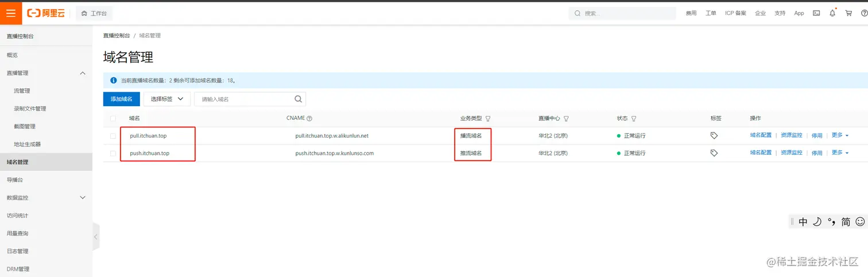The height and width of the screenshot is (277, 868).
Task: Click the tag icon for pull.itchuan.top
Action: [714, 136]
